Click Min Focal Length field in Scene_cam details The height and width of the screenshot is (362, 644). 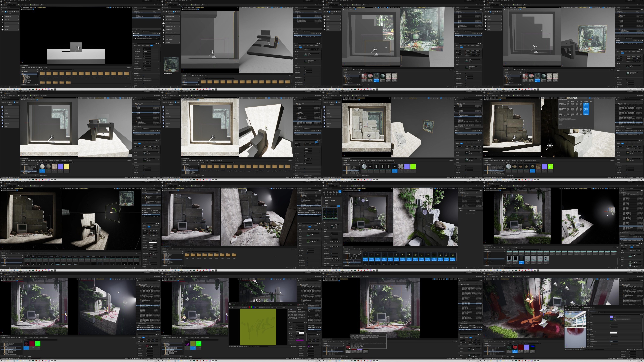coord(147,50)
